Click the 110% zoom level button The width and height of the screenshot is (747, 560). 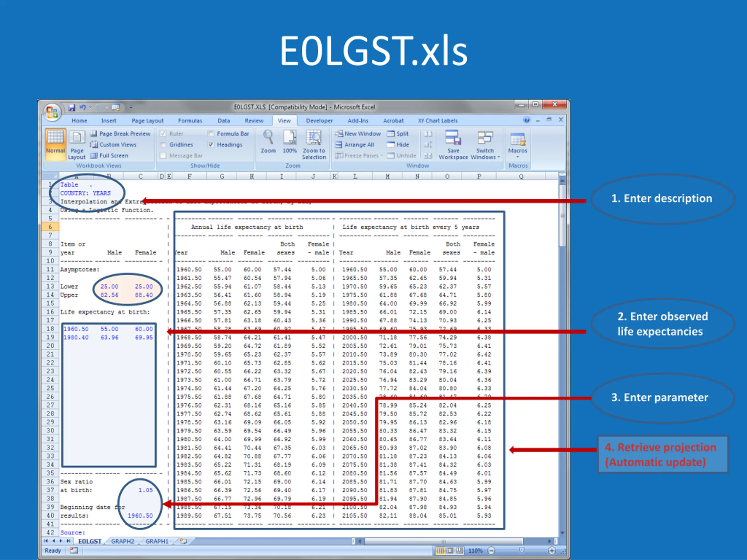tap(475, 551)
